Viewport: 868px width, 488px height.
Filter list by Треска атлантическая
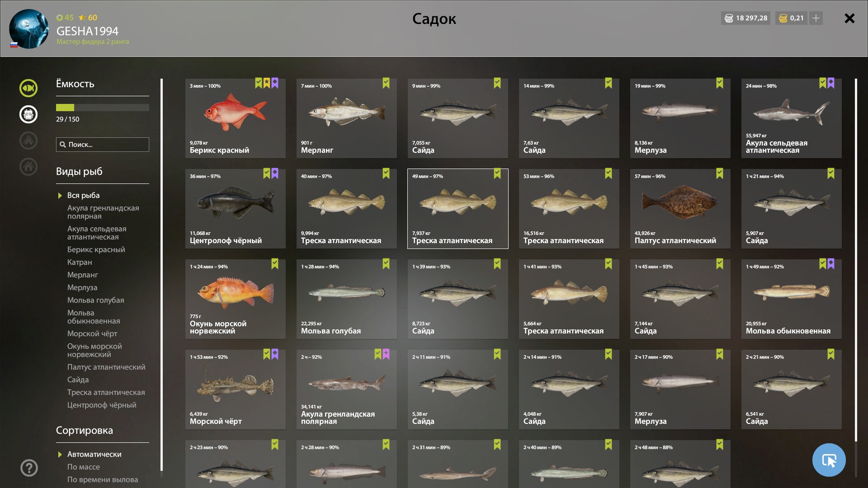coord(106,392)
